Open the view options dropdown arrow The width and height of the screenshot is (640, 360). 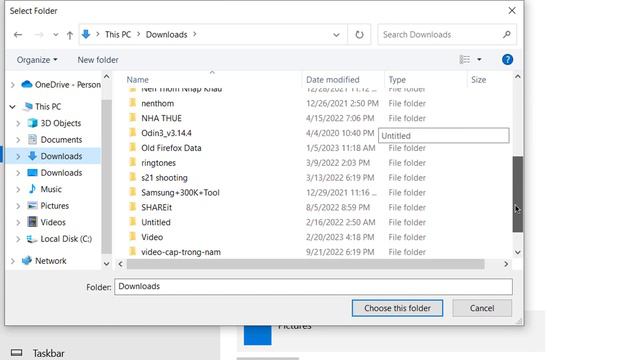[479, 60]
